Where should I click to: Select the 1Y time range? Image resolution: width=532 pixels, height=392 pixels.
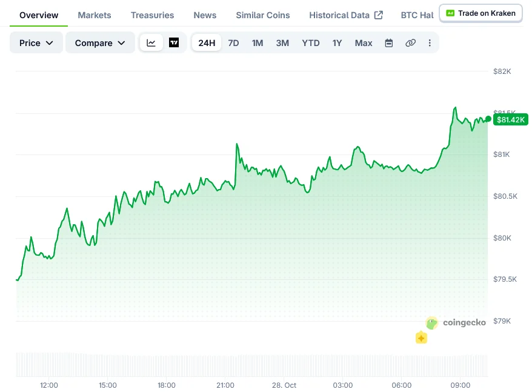click(x=337, y=43)
